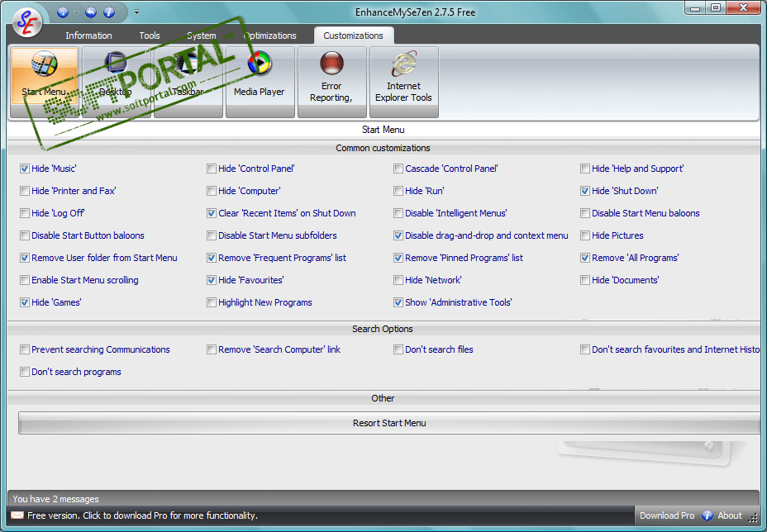Check Hide 'Control Panel' option
Screen dimensions: 767x532
[212, 169]
